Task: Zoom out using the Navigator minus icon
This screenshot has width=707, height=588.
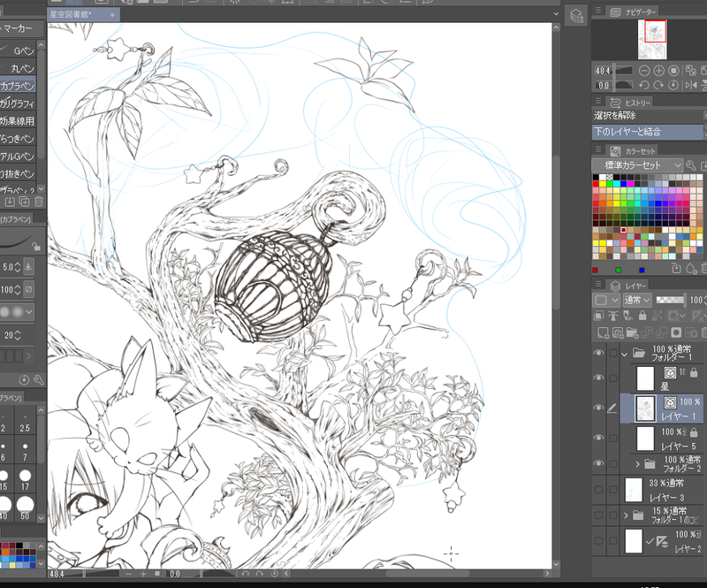Action: (644, 71)
